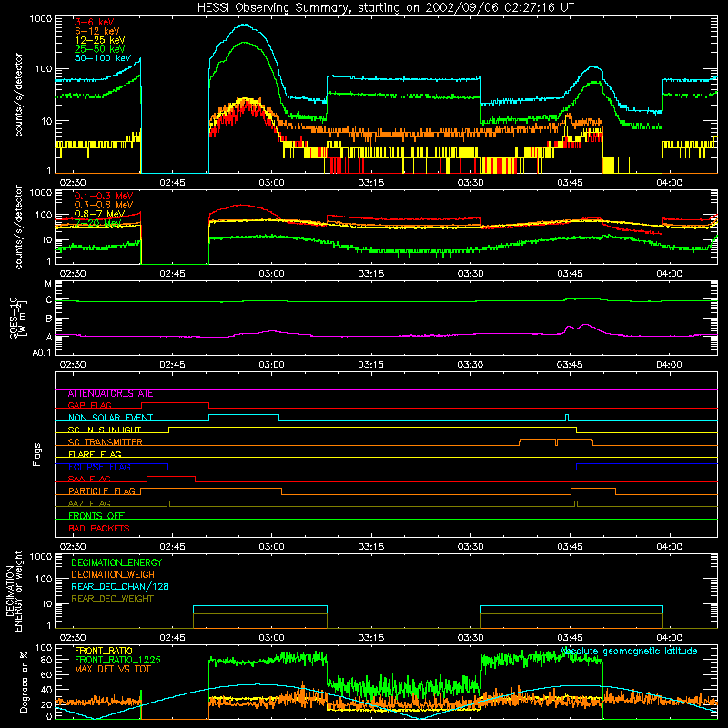
Task: Select the NON_SOLAR_EVENT flag label
Action: (x=110, y=418)
